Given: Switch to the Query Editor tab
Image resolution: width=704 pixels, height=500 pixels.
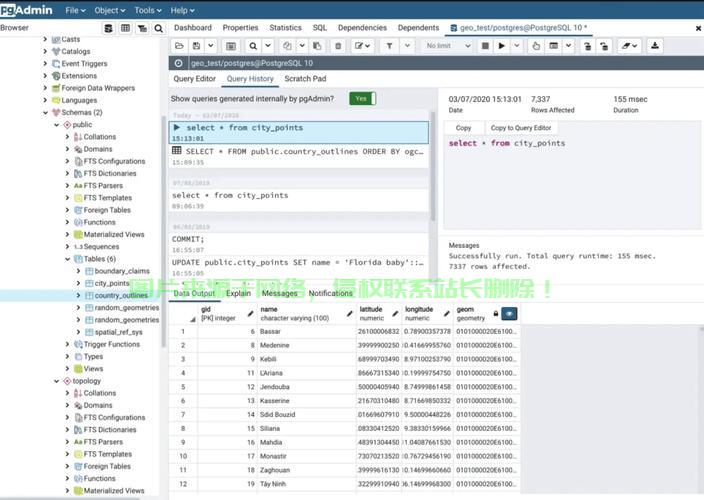Looking at the screenshot, I should click(194, 79).
